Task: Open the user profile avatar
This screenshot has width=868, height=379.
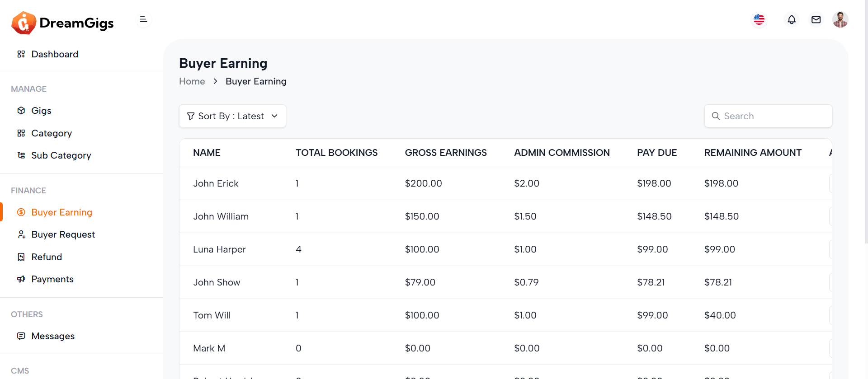Action: (840, 20)
